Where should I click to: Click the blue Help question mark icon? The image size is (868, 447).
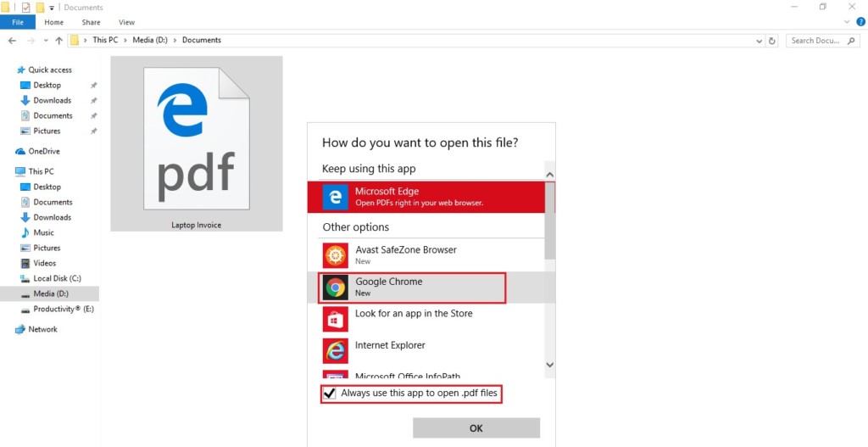861,22
